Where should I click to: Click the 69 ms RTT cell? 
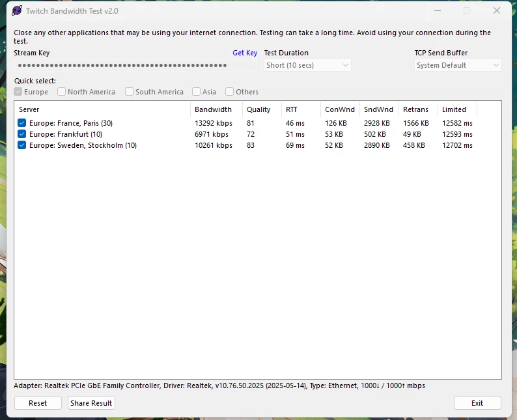point(295,145)
